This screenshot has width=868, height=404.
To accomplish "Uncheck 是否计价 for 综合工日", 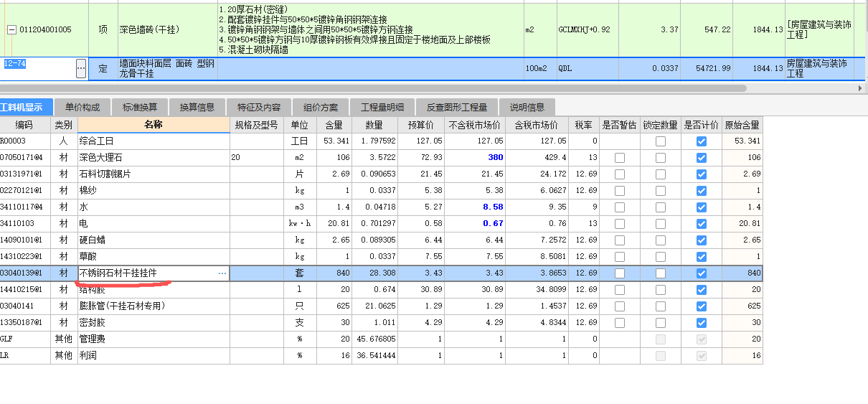I will pos(701,141).
